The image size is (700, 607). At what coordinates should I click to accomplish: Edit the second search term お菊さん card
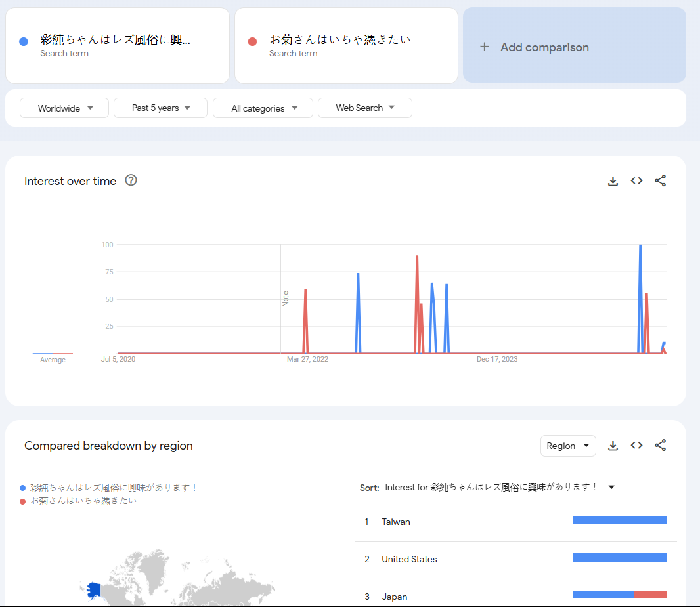tap(347, 45)
